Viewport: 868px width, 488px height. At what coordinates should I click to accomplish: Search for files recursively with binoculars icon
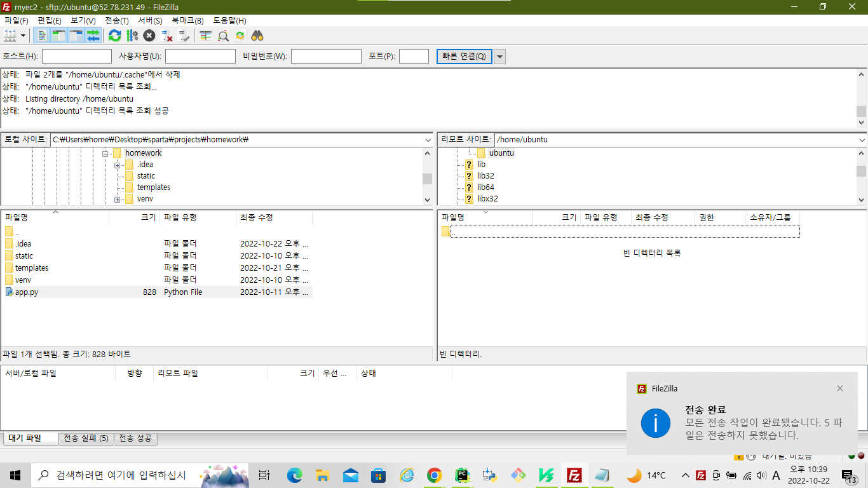pos(257,36)
